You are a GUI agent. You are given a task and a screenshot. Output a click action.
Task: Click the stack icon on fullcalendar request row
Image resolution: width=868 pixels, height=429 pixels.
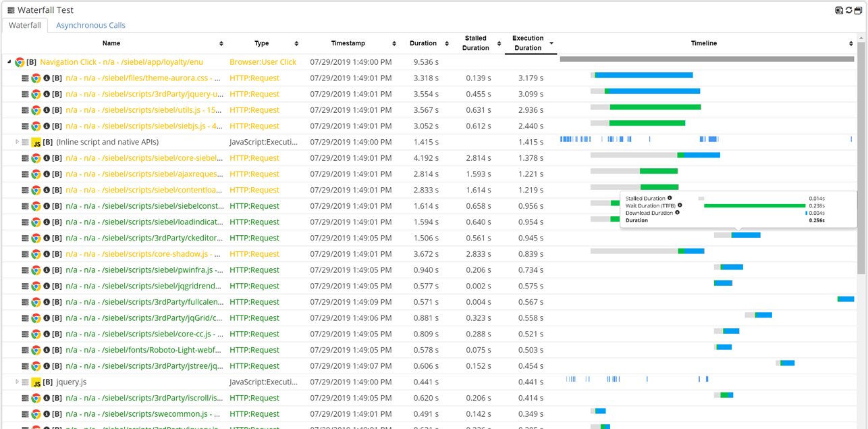click(x=25, y=303)
